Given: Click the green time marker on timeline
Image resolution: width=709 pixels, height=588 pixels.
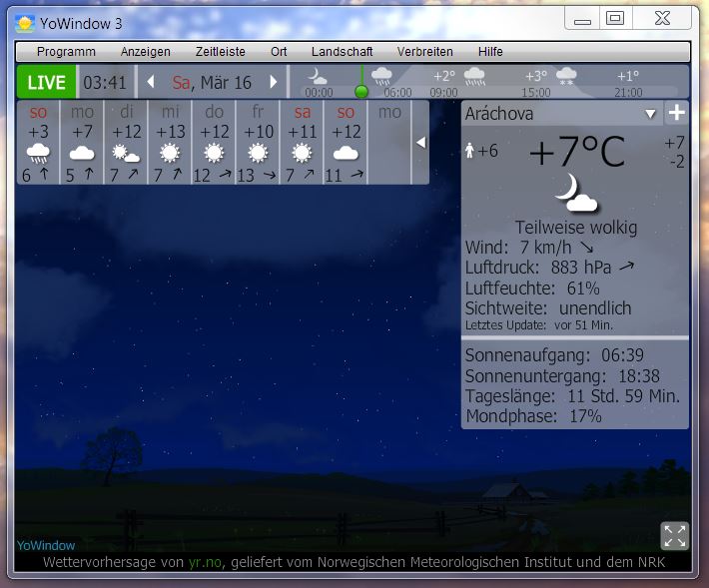Looking at the screenshot, I should pos(361,91).
